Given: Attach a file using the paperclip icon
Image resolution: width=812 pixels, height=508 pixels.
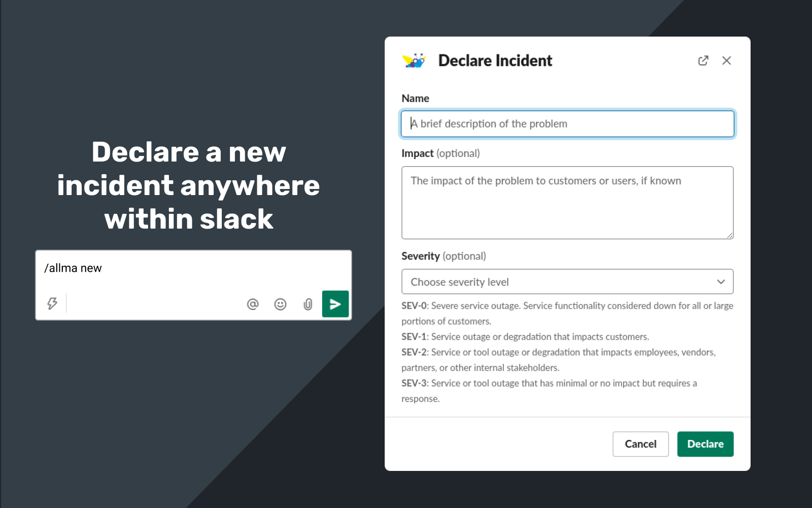Looking at the screenshot, I should click(x=308, y=303).
